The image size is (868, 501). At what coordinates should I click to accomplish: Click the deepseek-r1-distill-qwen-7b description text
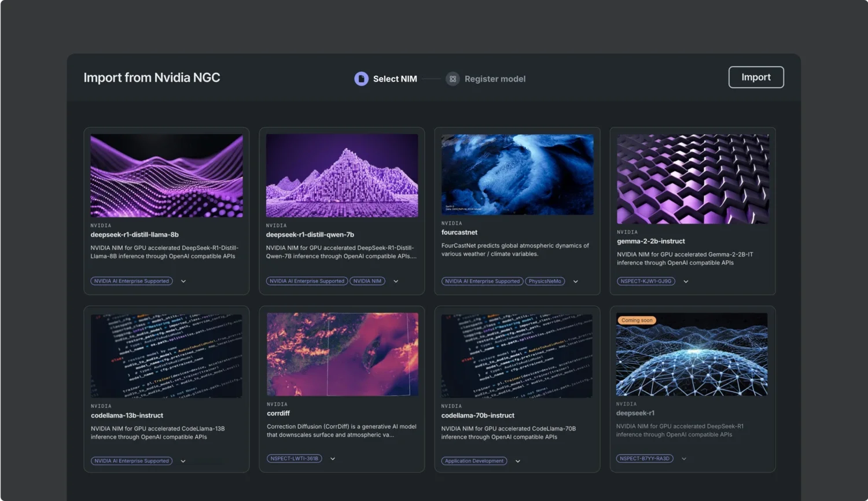point(341,252)
